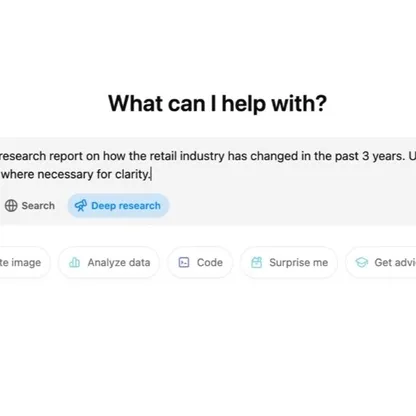Screen dimensions: 416x416
Task: Click the What can I help with heading
Action: click(x=218, y=103)
